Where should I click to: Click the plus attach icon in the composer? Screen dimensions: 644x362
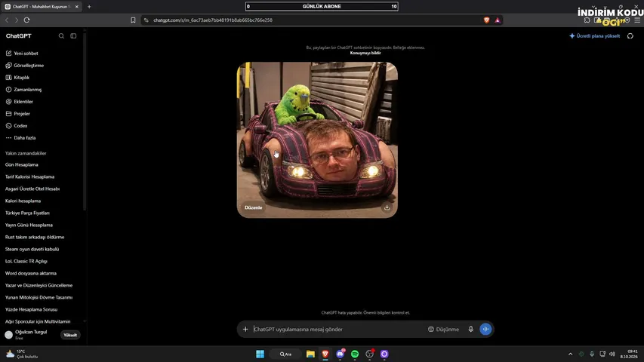tap(245, 329)
